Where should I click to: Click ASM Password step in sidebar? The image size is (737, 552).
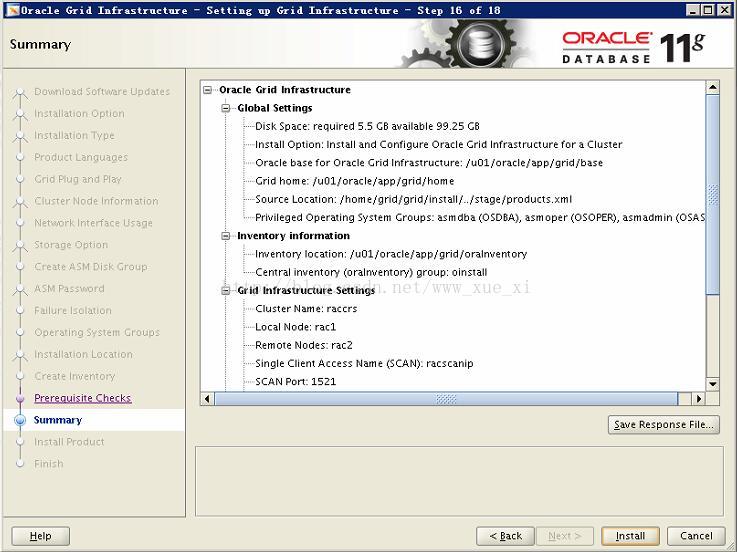pos(69,289)
